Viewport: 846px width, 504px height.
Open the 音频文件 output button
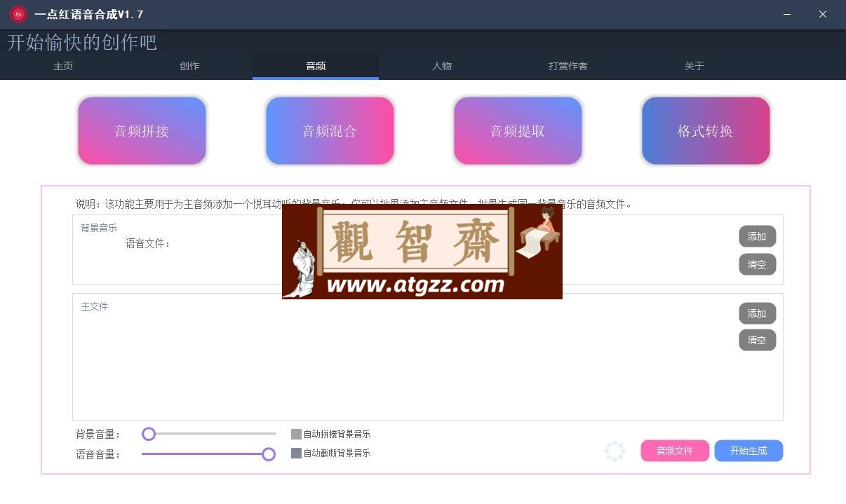coord(675,451)
